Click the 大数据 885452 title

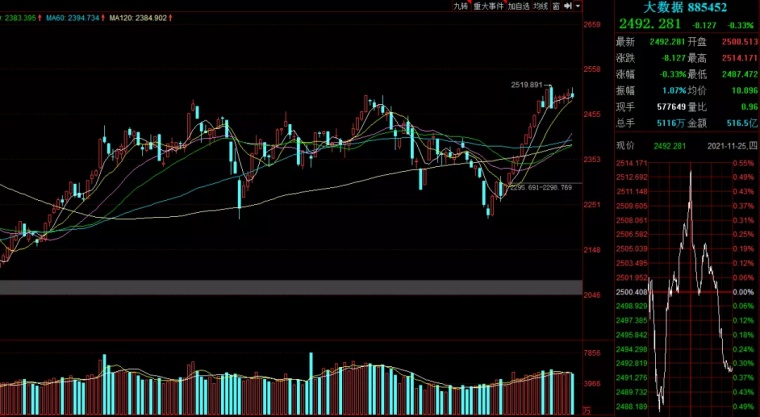coord(685,7)
